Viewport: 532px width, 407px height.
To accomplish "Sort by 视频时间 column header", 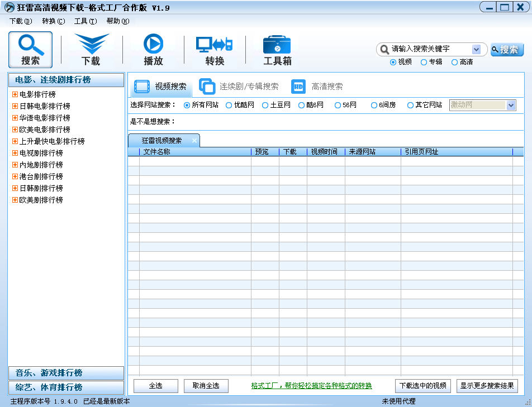I will 326,152.
